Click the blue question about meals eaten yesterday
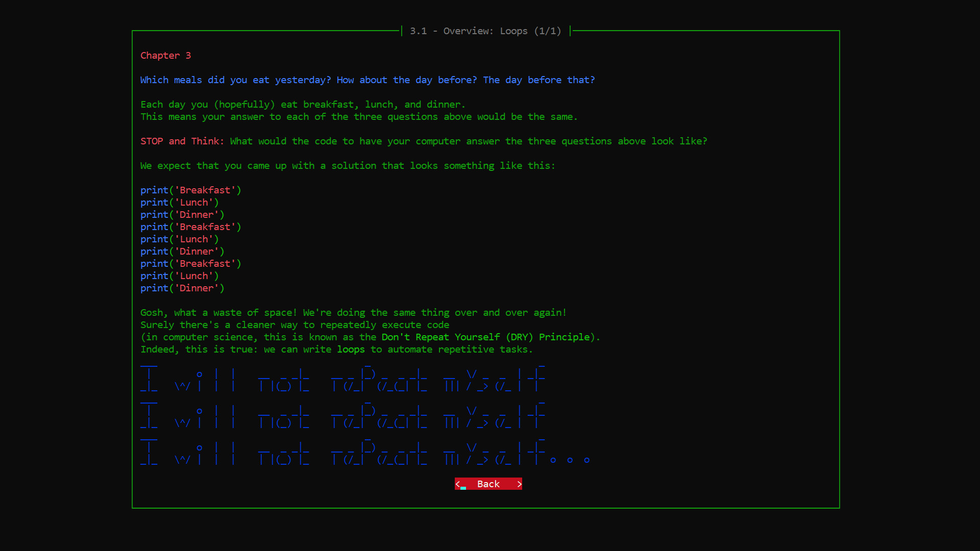This screenshot has height=551, width=980. (367, 80)
